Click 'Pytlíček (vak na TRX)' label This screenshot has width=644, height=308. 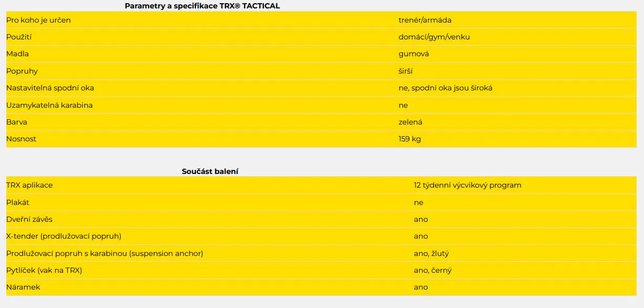tap(44, 270)
